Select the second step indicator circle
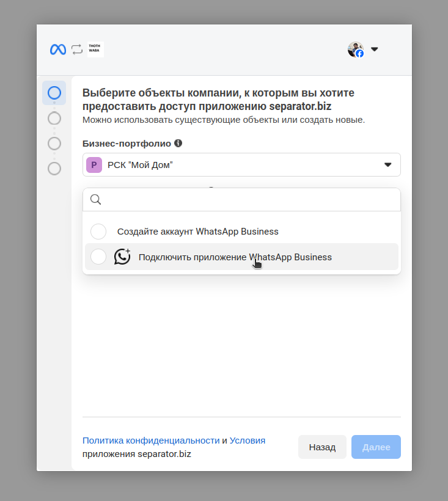 click(54, 118)
